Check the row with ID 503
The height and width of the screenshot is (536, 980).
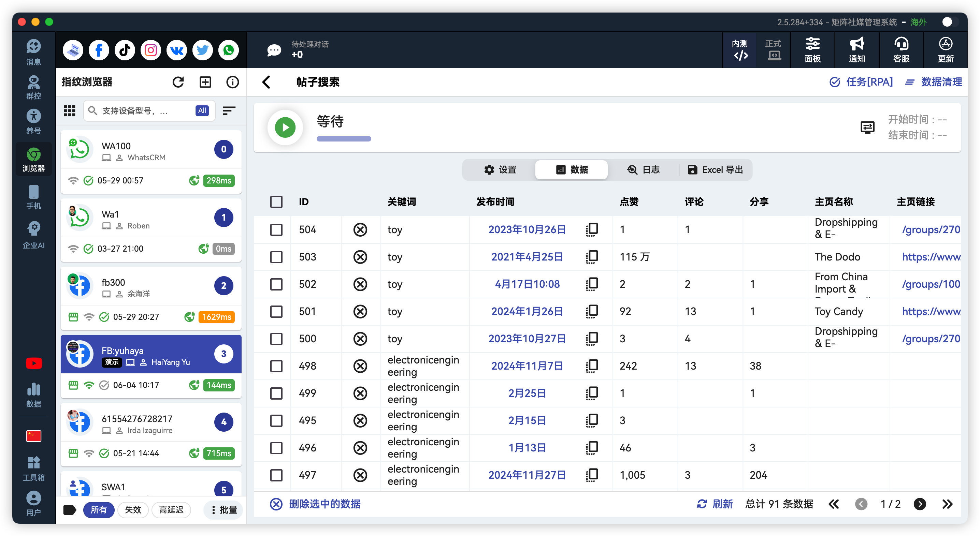click(x=276, y=257)
